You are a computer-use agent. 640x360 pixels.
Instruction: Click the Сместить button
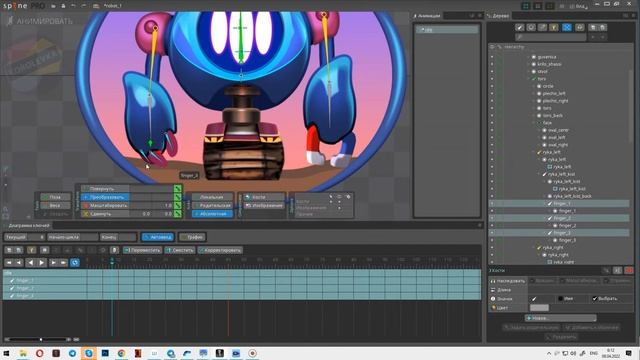(180, 250)
